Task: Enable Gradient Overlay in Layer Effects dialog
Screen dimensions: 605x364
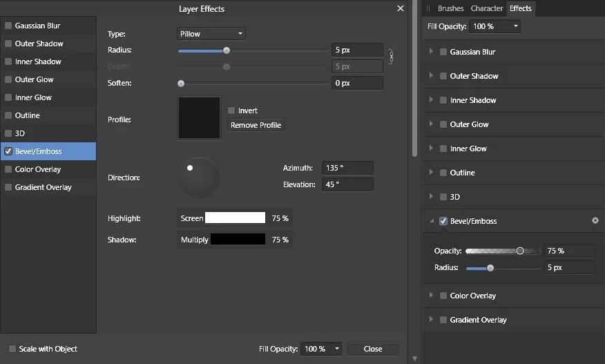Action: [x=8, y=187]
